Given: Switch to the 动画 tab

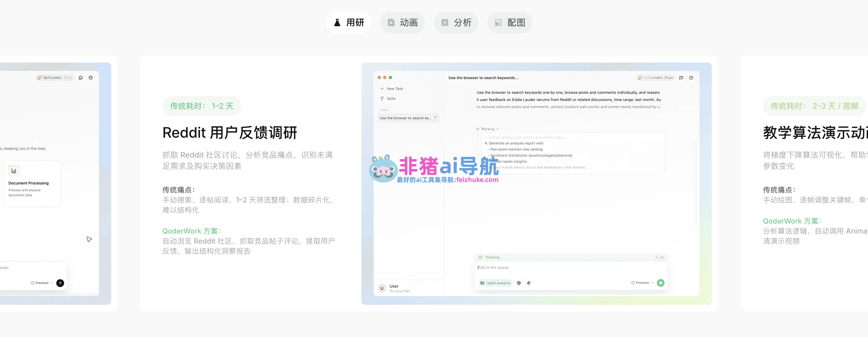Looking at the screenshot, I should 402,23.
